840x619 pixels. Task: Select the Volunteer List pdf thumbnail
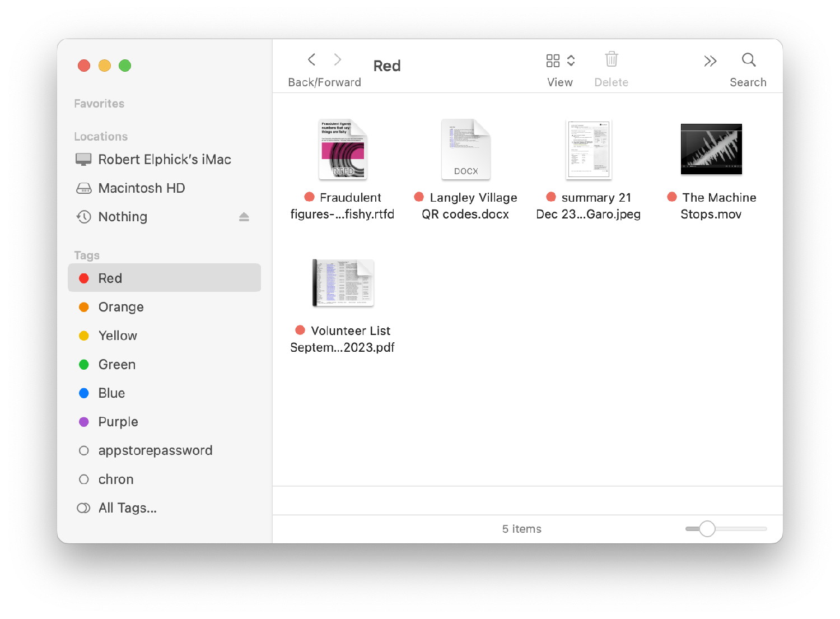pyautogui.click(x=343, y=283)
